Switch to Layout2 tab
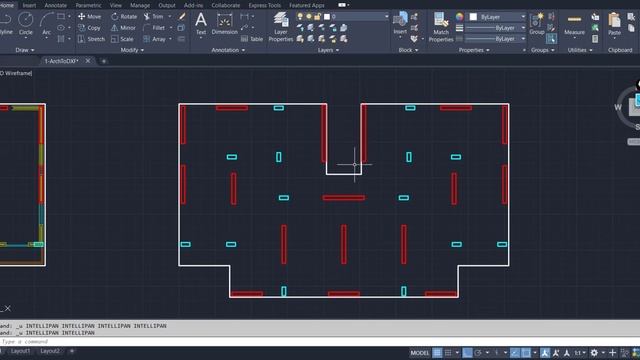 (x=50, y=351)
